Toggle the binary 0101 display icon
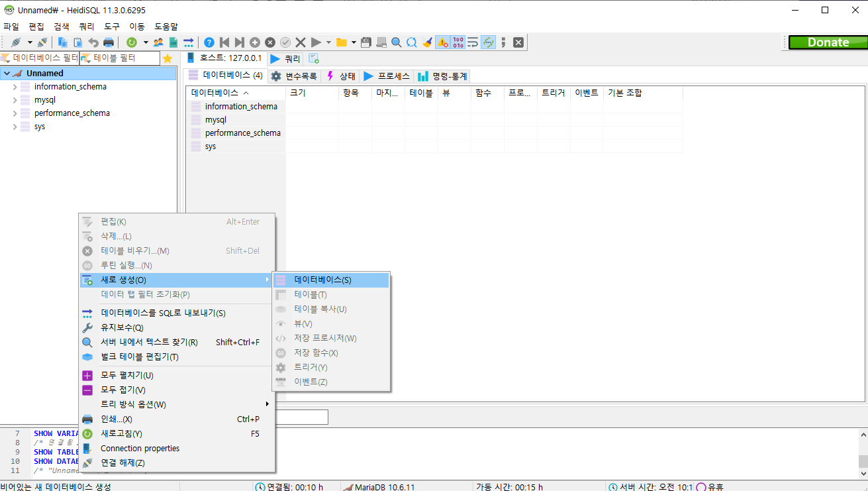This screenshot has width=868, height=491. 458,42
